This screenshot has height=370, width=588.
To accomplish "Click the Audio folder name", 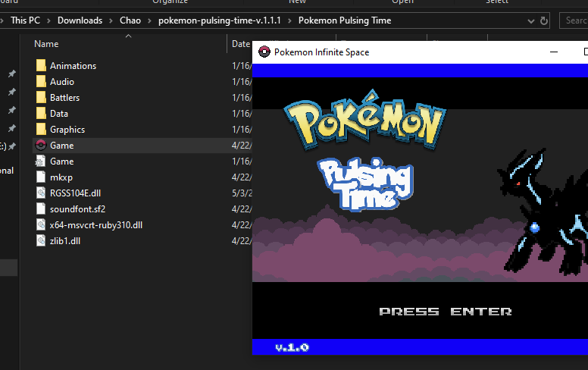I will click(x=62, y=81).
